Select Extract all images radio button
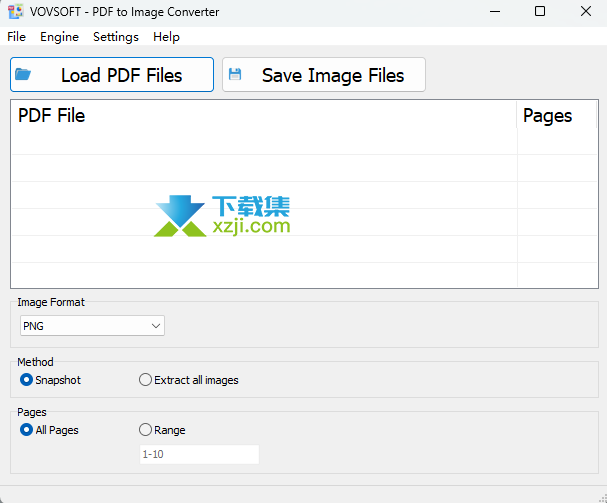607x503 pixels. point(146,380)
